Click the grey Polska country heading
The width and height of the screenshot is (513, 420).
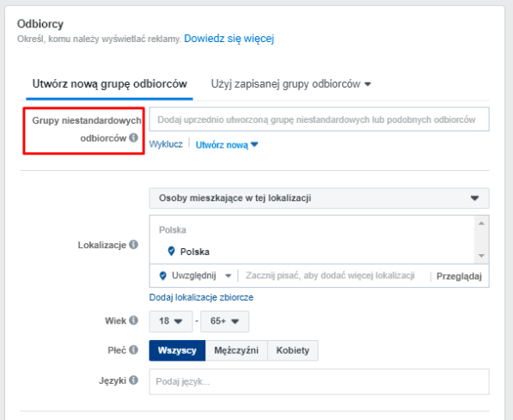(x=173, y=230)
